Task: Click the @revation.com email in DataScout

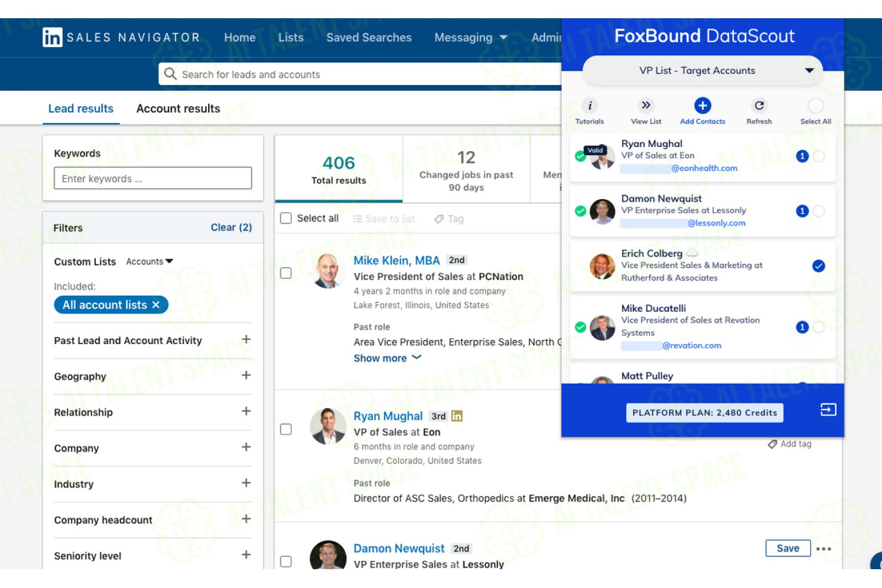Action: click(691, 346)
